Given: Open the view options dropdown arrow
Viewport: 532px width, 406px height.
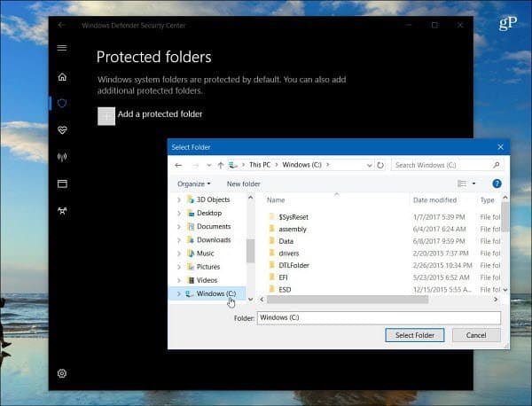Looking at the screenshot, I should (x=473, y=183).
